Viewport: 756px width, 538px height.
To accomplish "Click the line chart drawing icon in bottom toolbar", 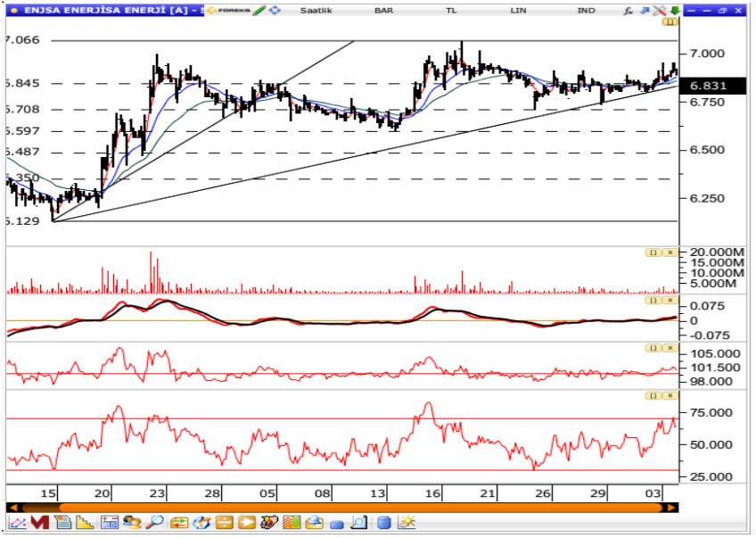I will [17, 523].
